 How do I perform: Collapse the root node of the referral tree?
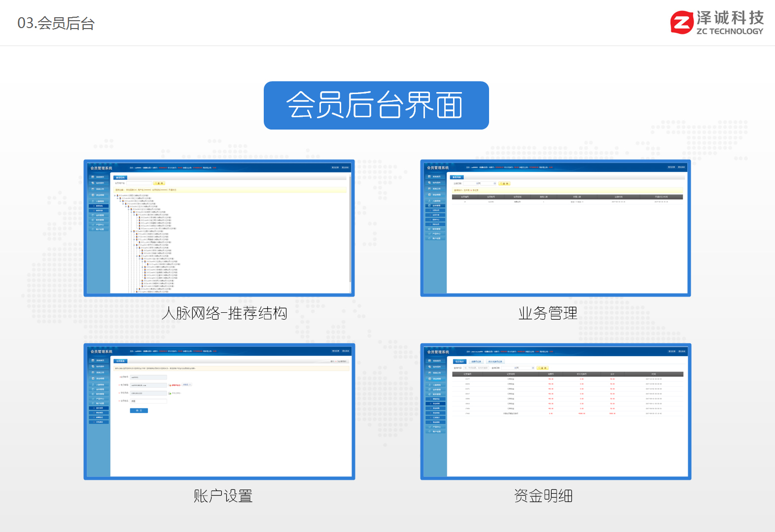pyautogui.click(x=115, y=196)
